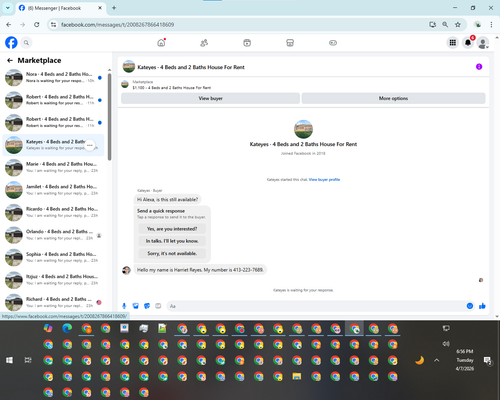Open the Marketplace storefront icon
Screen dimensions: 500x400
coord(290,43)
